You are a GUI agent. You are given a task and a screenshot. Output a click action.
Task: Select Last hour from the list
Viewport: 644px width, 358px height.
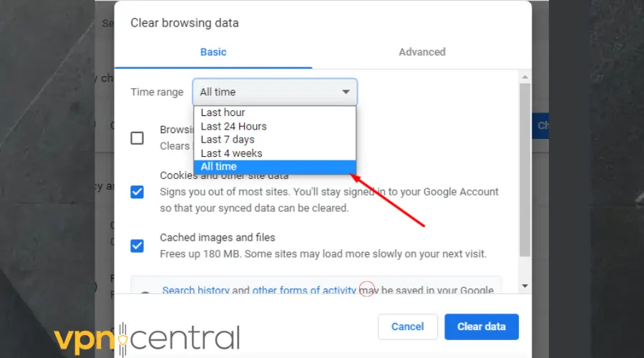point(223,112)
